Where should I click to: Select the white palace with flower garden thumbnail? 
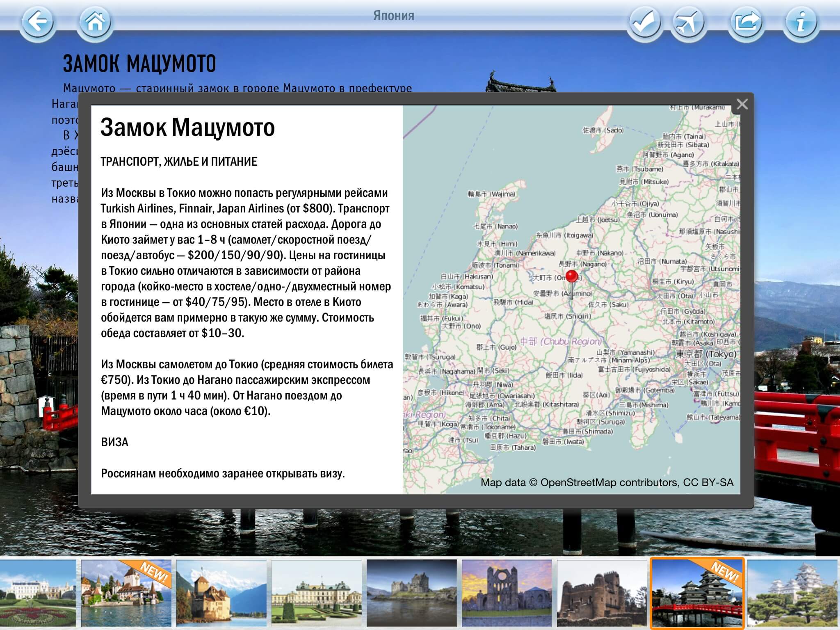pos(38,593)
